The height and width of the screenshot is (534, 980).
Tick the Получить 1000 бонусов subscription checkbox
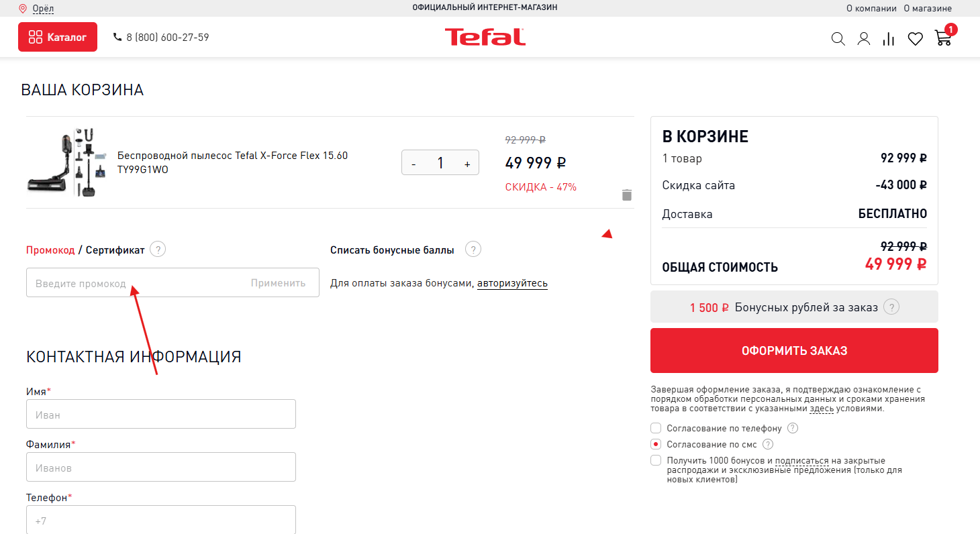(656, 460)
